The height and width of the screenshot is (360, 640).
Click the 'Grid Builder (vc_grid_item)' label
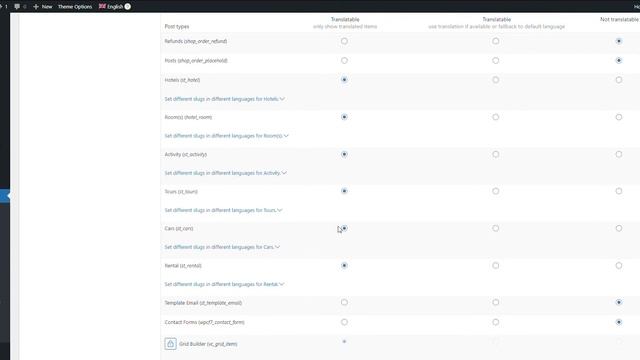tap(208, 344)
